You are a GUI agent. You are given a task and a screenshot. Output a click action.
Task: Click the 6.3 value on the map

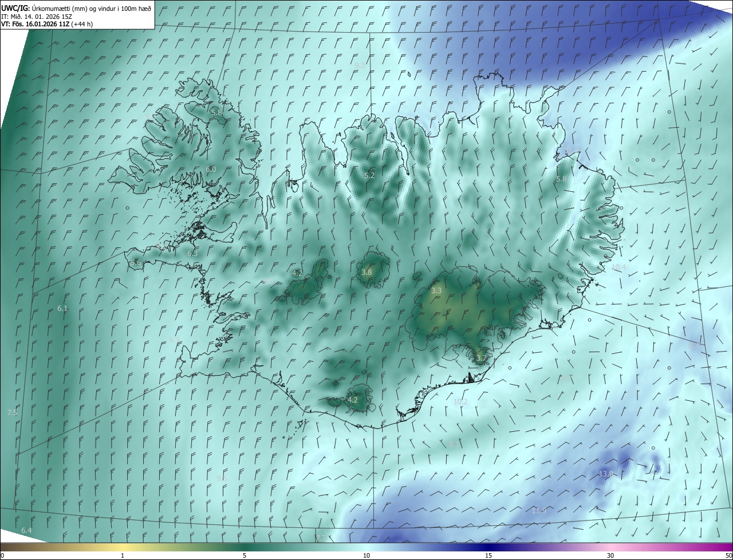[x=192, y=253]
